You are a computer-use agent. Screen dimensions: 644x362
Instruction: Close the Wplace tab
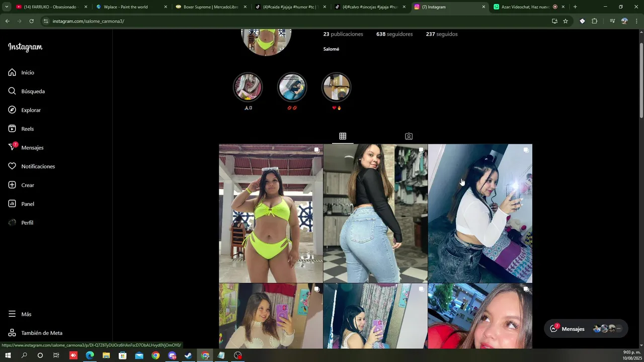point(166,7)
